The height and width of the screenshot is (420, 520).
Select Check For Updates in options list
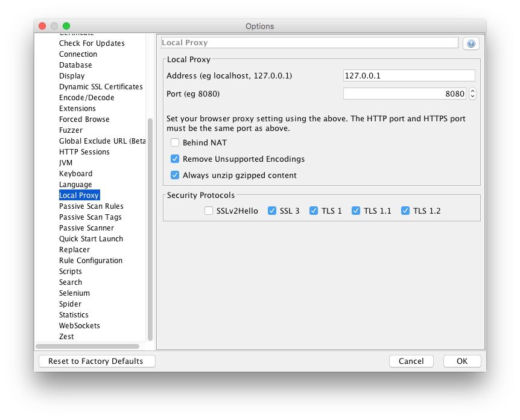[92, 43]
